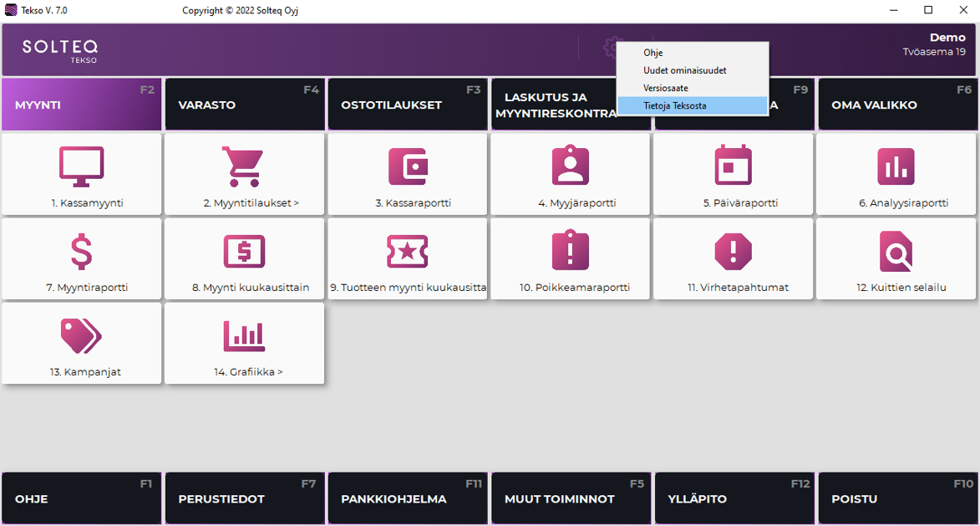Open Päiväraportti calendar icon
Image resolution: width=980 pixels, height=526 pixels.
tap(734, 166)
